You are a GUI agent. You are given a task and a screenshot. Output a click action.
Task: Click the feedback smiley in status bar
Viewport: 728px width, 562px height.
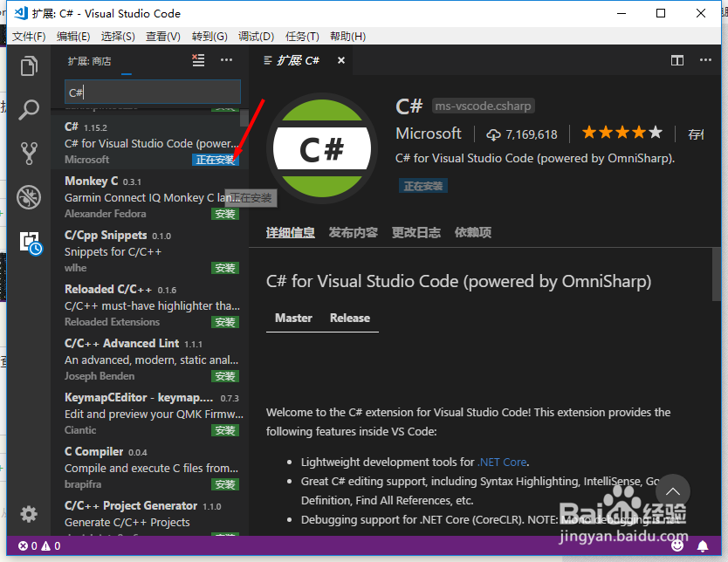pyautogui.click(x=677, y=545)
